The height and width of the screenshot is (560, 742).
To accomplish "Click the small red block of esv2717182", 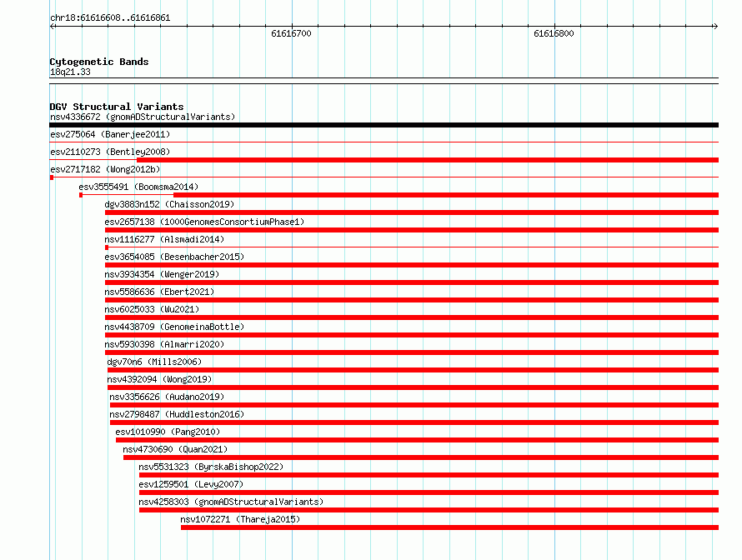I will click(x=52, y=177).
